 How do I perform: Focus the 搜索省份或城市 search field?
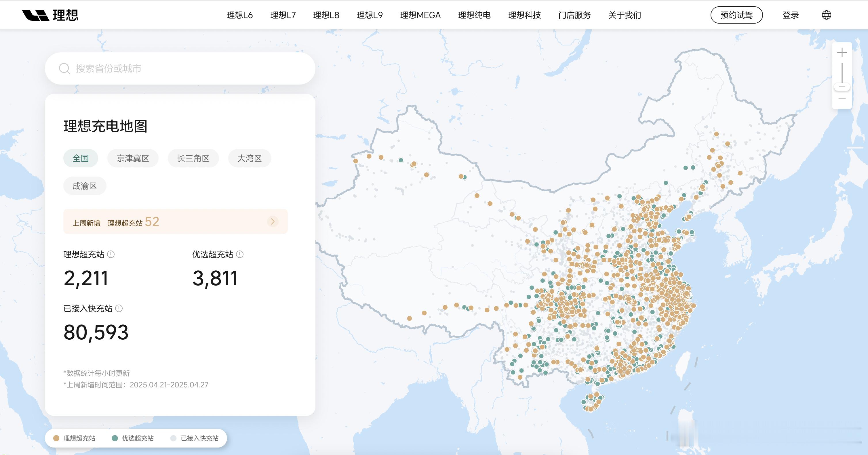pos(180,68)
